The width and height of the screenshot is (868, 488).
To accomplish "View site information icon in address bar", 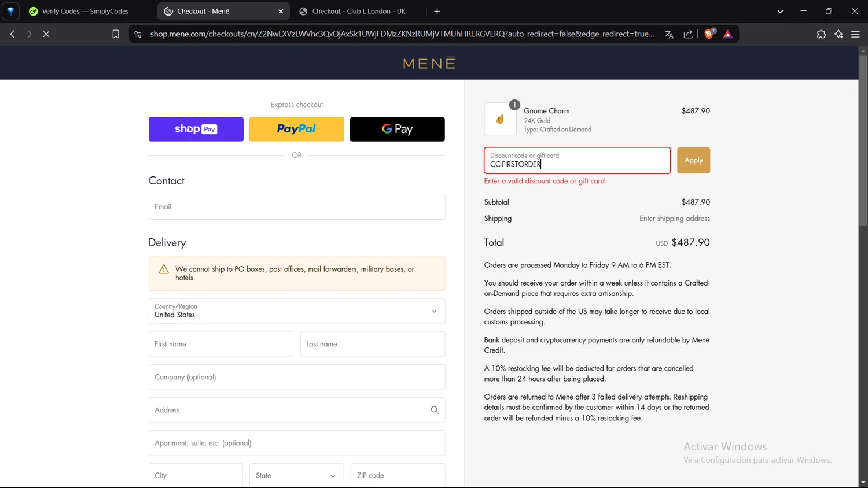I will pos(138,34).
